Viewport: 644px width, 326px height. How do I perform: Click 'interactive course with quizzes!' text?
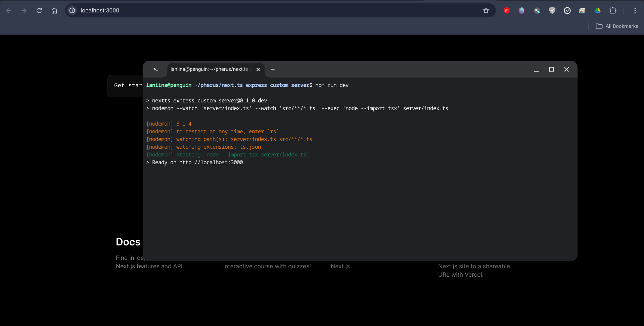pos(267,266)
